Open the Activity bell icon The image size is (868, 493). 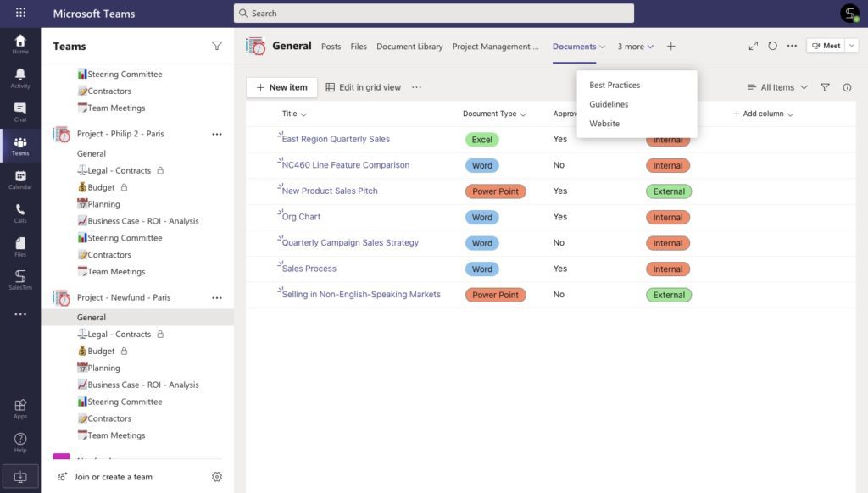tap(20, 78)
